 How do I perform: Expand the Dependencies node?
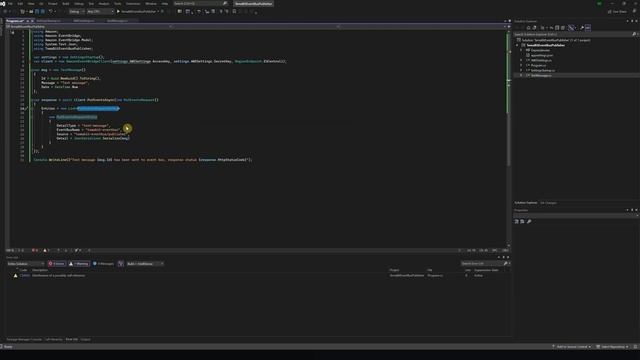[521, 50]
